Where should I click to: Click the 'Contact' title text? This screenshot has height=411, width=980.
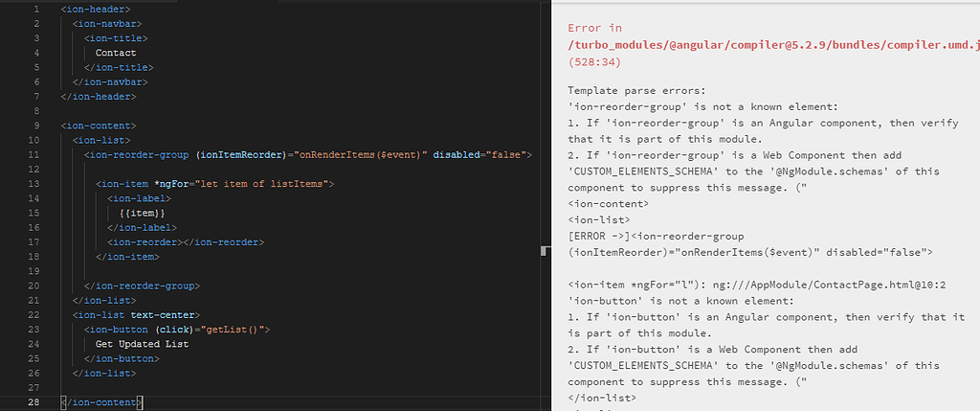coord(116,54)
